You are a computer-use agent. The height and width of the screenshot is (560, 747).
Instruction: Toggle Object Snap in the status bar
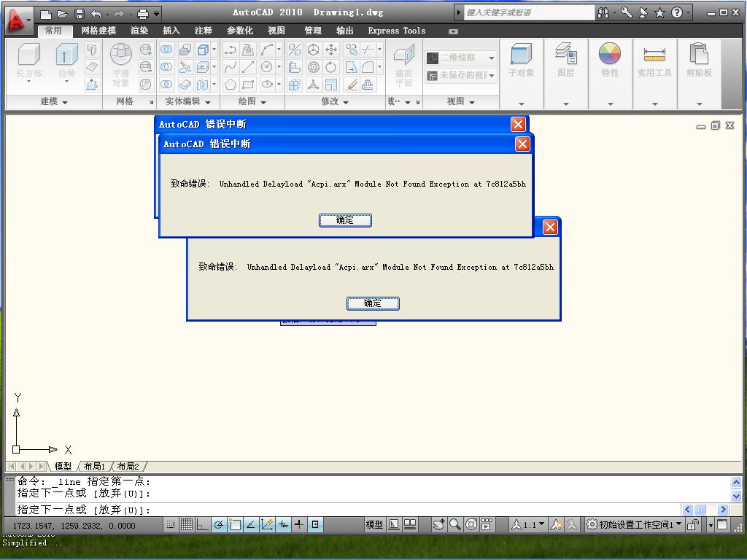click(235, 524)
